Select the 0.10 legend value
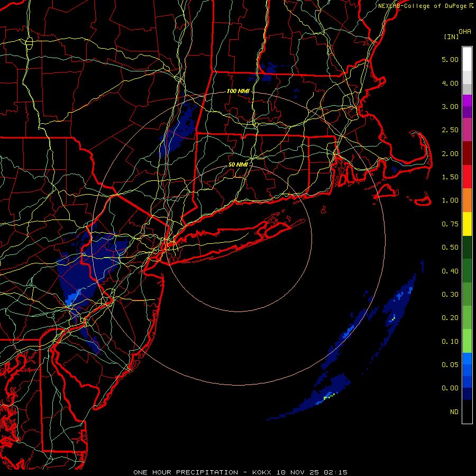This screenshot has width=476, height=476. pos(450,342)
